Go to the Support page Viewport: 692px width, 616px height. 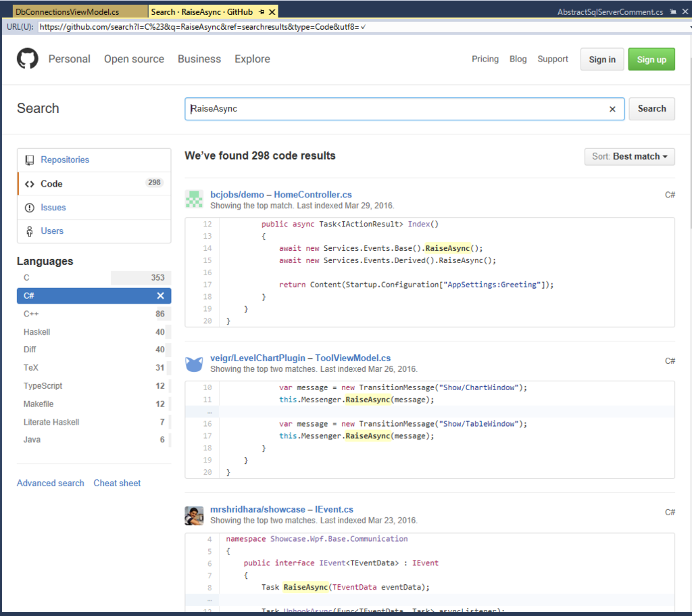coord(553,60)
